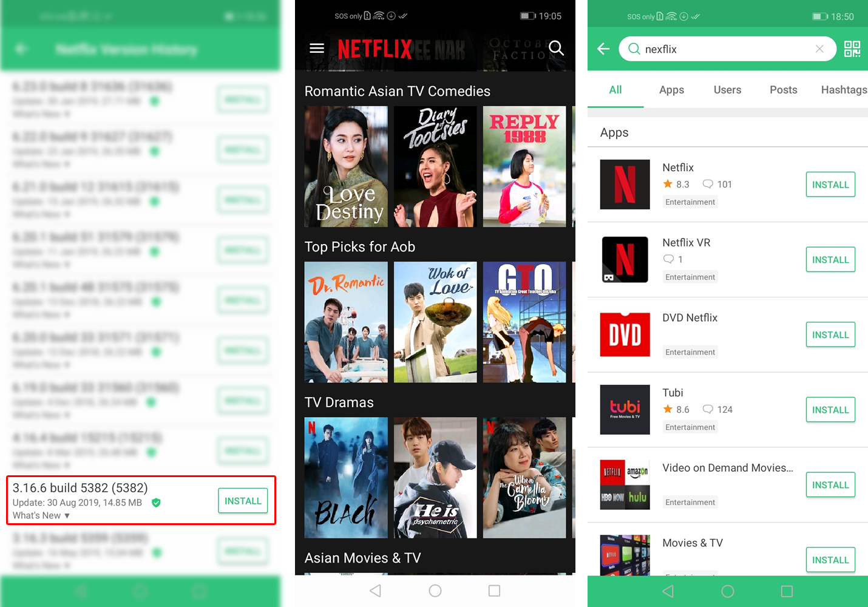The image size is (868, 607).
Task: Tap the search field containing nexflix
Action: (x=728, y=49)
